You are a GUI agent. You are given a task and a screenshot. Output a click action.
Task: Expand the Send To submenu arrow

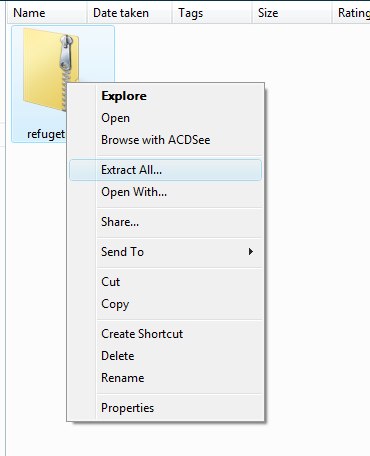click(251, 252)
